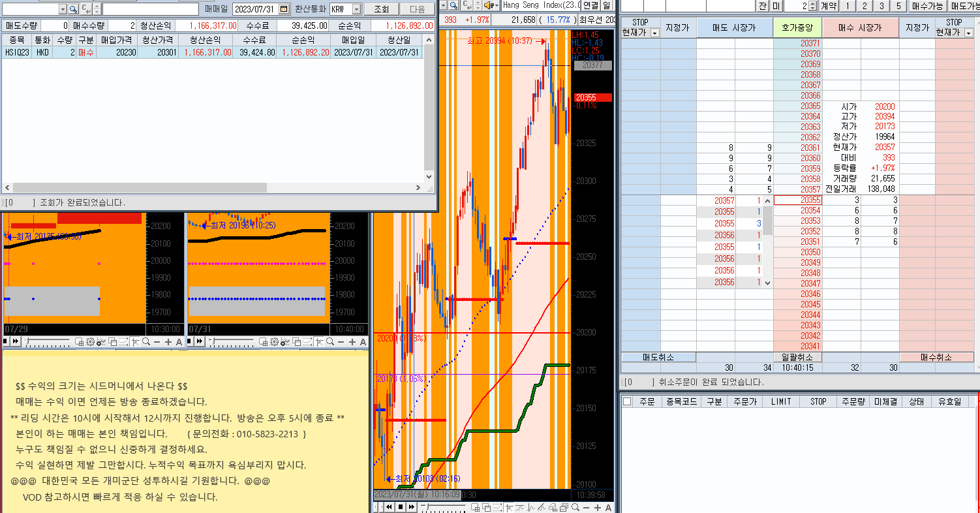
Task: Click the 매도취소 cancel-sell button
Action: coord(658,357)
